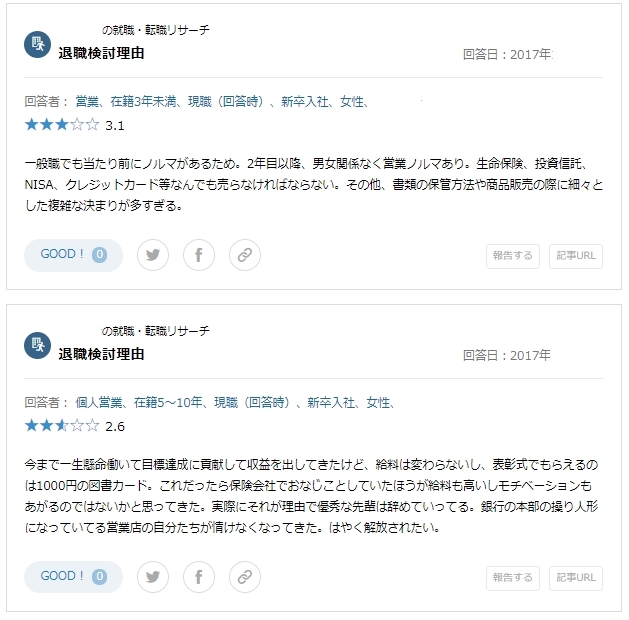The image size is (629, 620).
Task: Open first review's 退職検討理由 heading
Action: point(101,53)
